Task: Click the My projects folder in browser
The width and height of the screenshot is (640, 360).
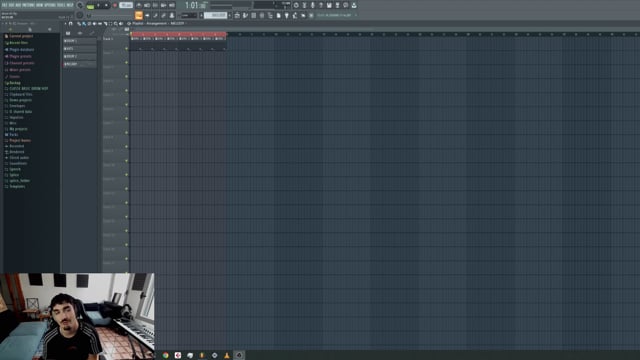Action: point(18,129)
